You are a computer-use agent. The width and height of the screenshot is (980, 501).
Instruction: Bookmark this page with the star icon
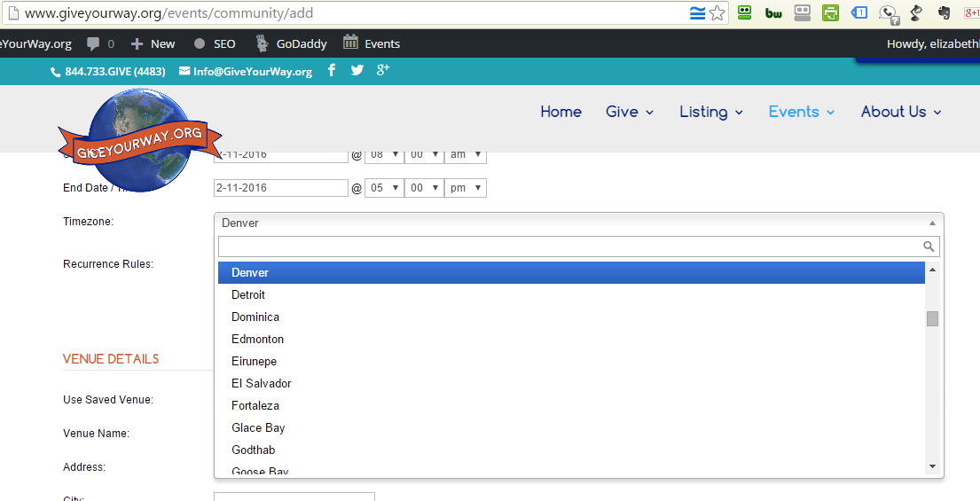click(x=717, y=13)
